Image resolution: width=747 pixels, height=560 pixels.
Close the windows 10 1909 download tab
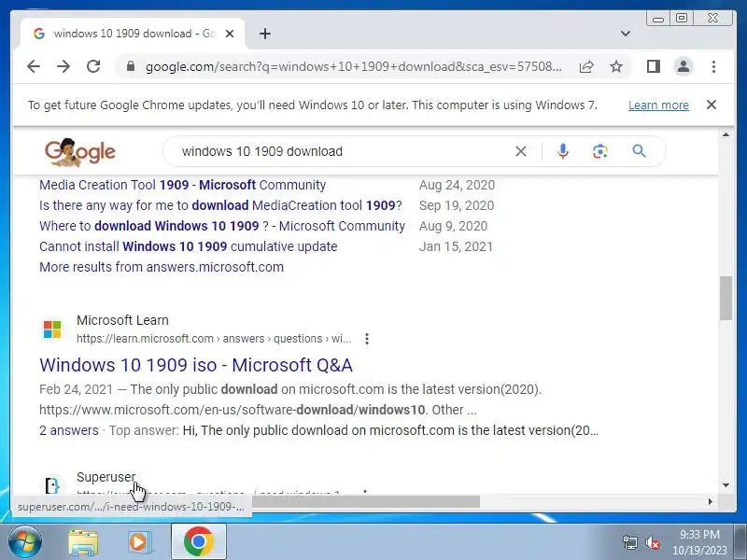pos(230,34)
